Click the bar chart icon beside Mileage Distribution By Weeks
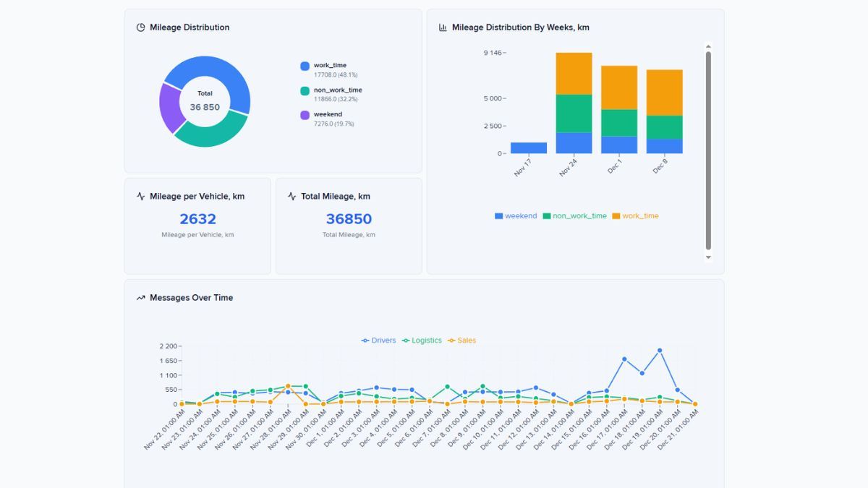 tap(443, 27)
